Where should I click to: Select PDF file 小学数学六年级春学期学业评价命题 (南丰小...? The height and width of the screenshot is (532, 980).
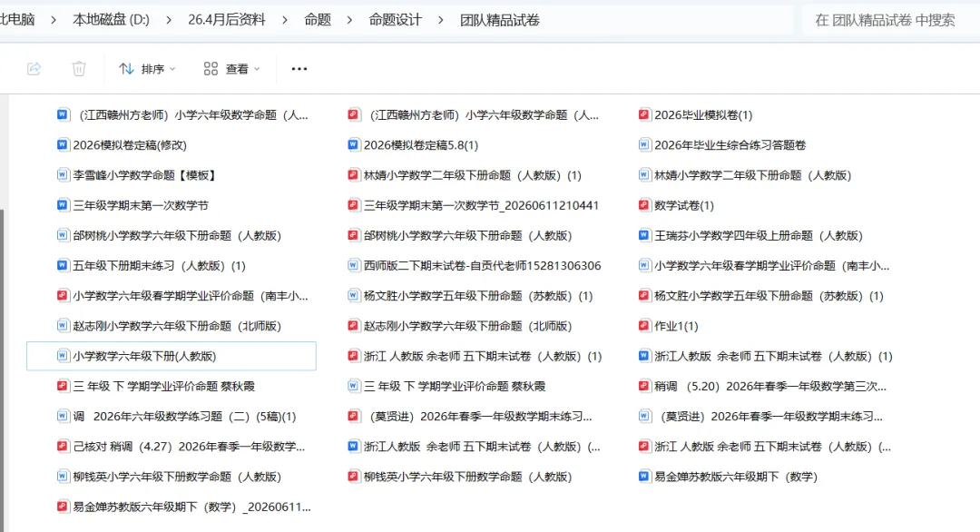182,296
